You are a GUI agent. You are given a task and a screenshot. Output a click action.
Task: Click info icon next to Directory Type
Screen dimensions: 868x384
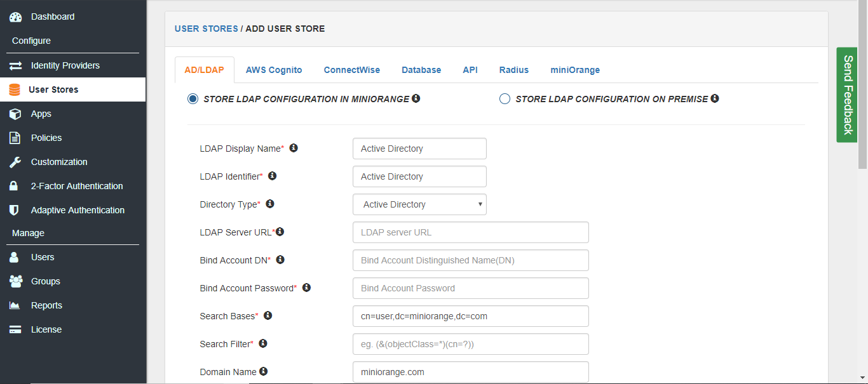tap(270, 204)
